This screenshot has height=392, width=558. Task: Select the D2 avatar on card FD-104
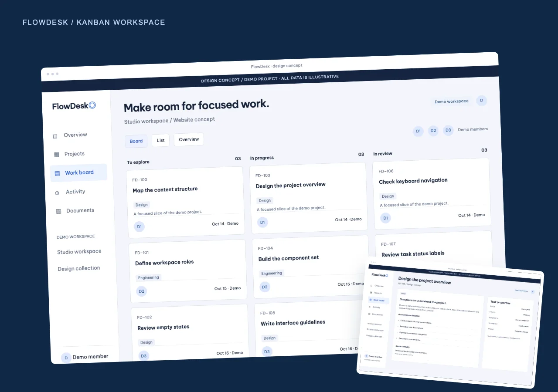click(265, 287)
